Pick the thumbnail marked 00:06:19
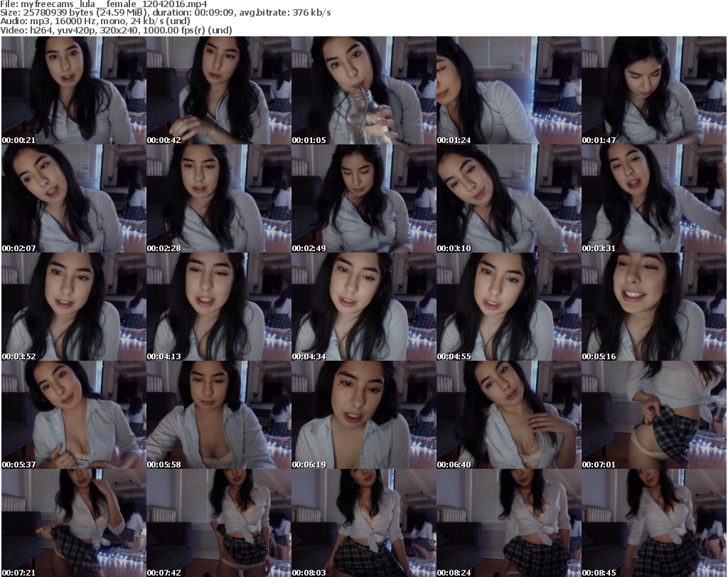 [x=363, y=415]
